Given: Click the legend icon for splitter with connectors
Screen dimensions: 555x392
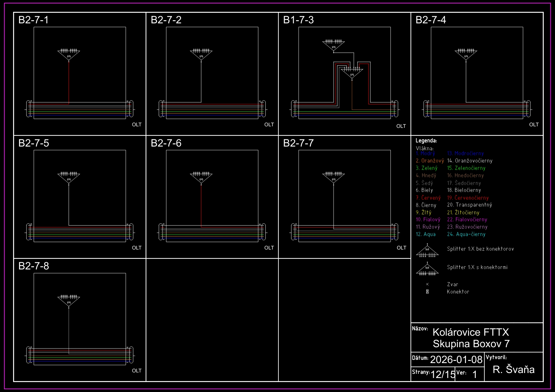Looking at the screenshot, I should (x=427, y=269).
